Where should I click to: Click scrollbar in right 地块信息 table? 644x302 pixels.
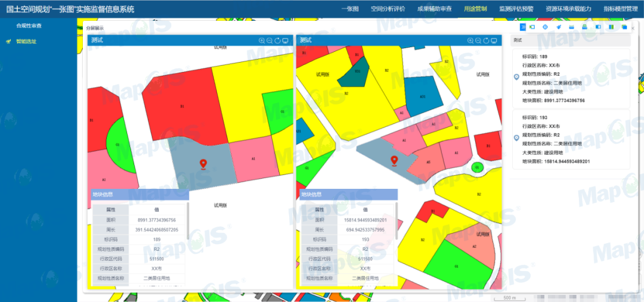397,220
